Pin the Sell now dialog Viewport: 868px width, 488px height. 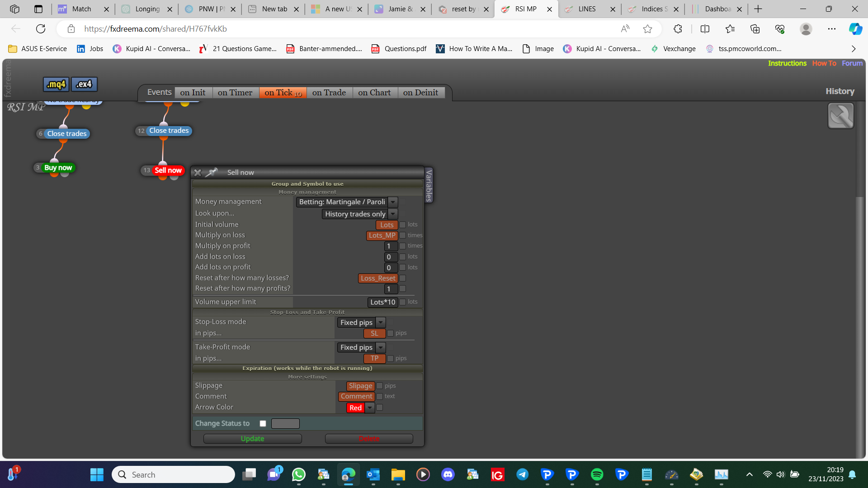coord(212,172)
